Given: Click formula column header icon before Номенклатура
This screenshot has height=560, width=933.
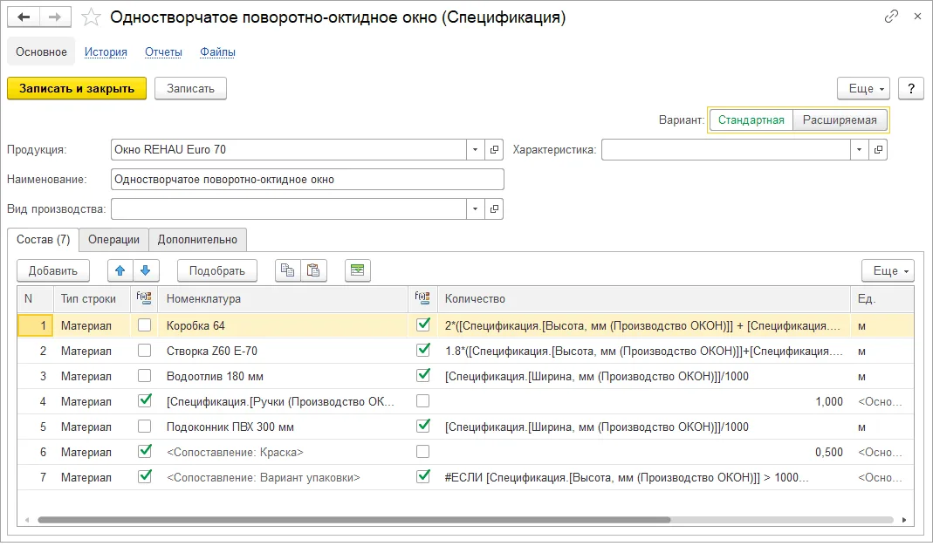Looking at the screenshot, I should coord(144,298).
